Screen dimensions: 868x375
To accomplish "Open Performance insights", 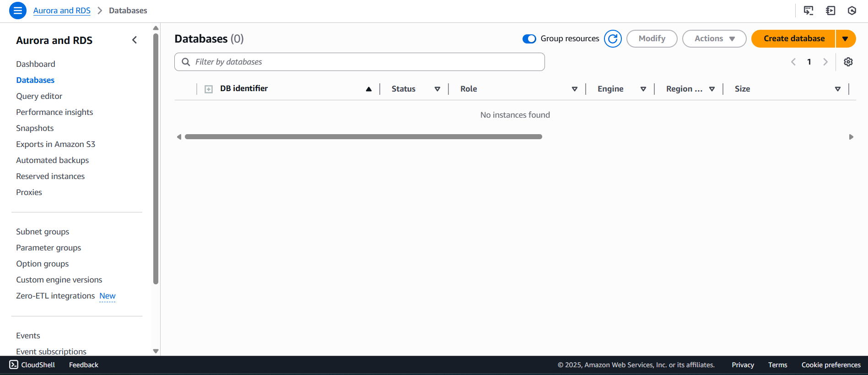I will click(x=54, y=112).
